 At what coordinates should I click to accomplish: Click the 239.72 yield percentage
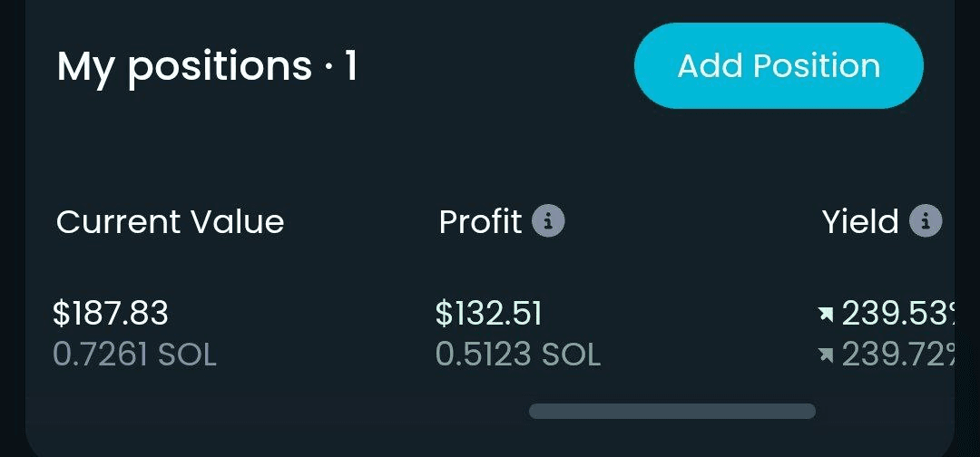click(898, 355)
